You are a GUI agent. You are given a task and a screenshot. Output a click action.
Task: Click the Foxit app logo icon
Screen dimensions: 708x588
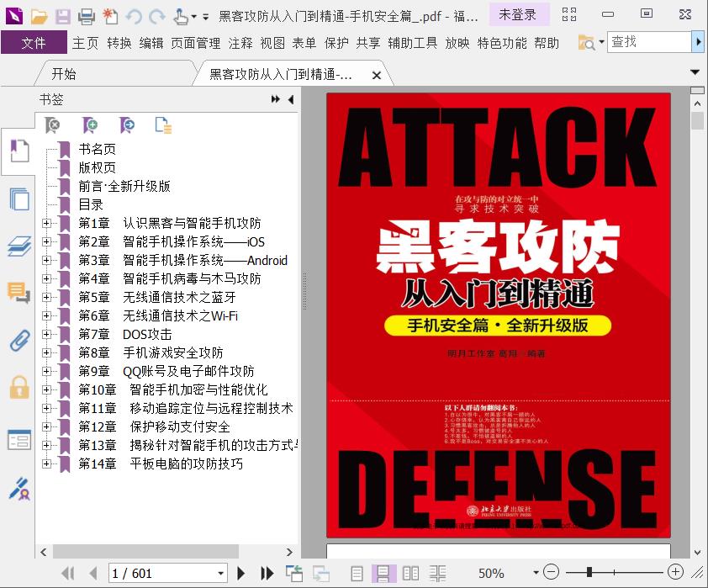(x=14, y=16)
